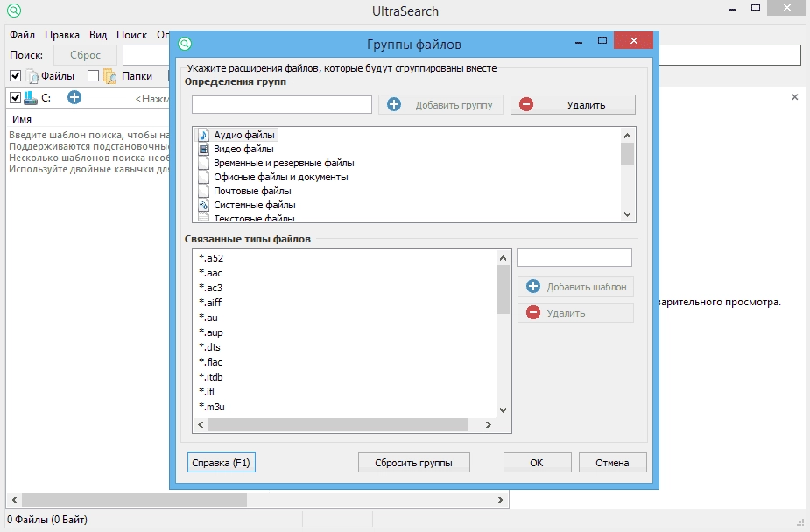Select the *.au pattern

tap(208, 318)
